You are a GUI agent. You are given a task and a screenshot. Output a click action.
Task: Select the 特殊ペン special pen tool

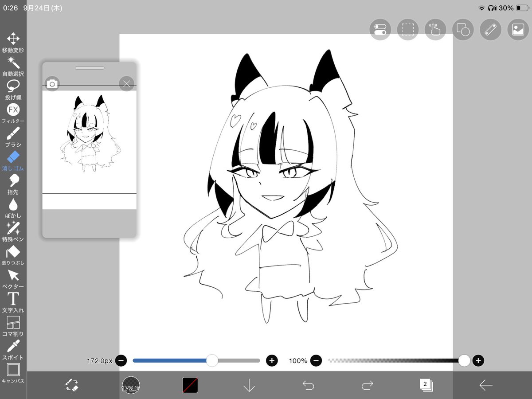tap(13, 231)
